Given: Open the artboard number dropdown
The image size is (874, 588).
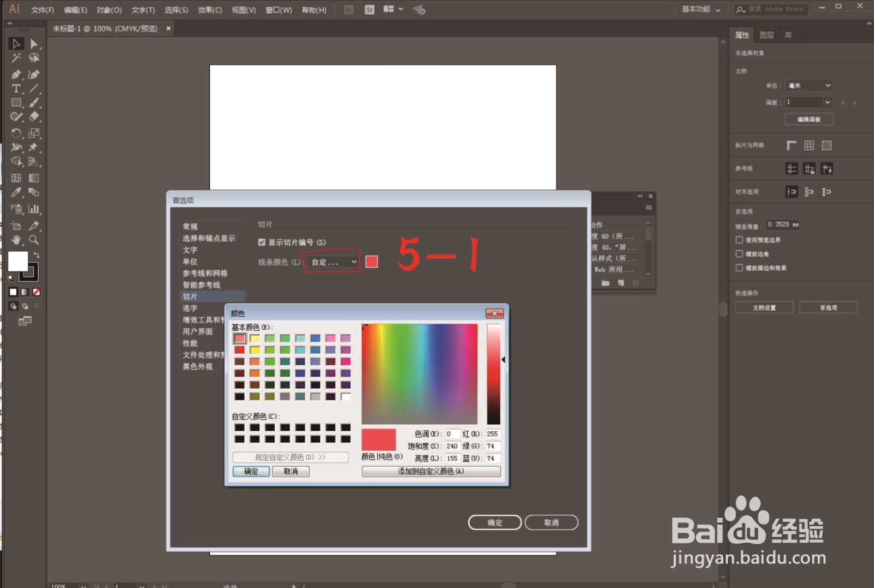Looking at the screenshot, I should [828, 102].
